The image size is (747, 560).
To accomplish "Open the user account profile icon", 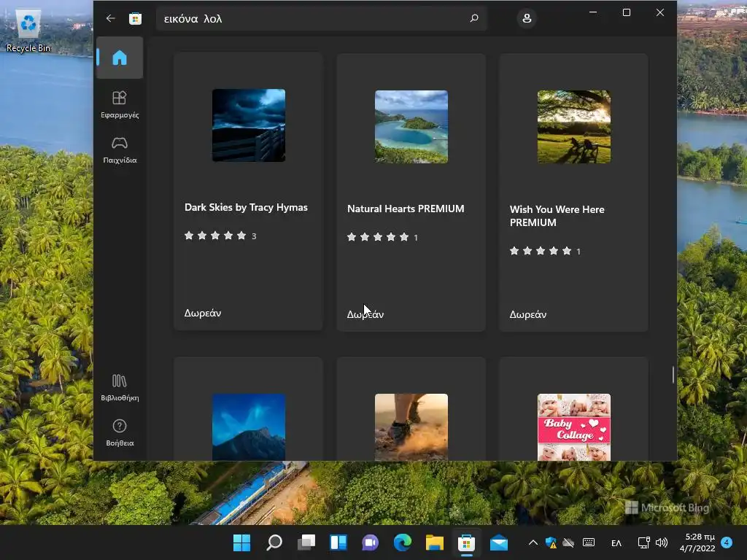I will coord(527,18).
